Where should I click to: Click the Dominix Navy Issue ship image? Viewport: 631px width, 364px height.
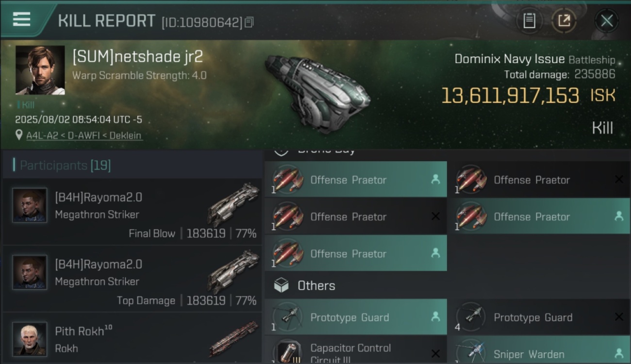(317, 94)
